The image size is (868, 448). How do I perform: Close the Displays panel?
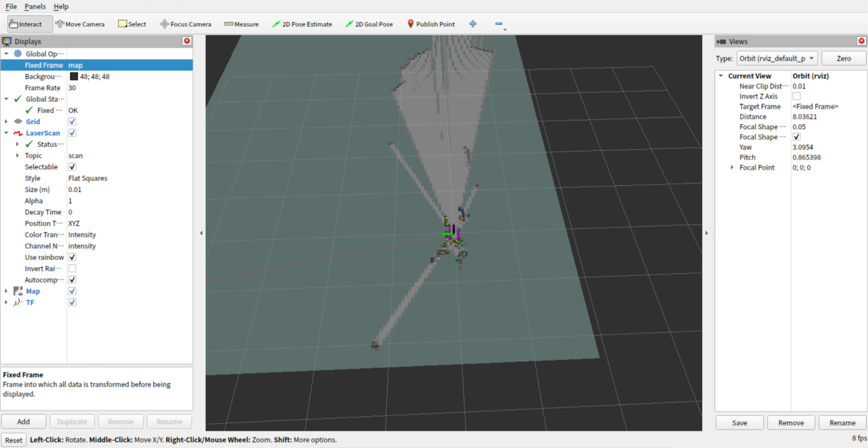pyautogui.click(x=187, y=41)
